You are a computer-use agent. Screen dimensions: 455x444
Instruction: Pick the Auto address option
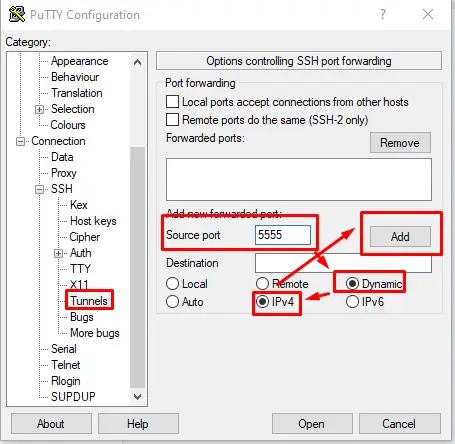point(172,302)
